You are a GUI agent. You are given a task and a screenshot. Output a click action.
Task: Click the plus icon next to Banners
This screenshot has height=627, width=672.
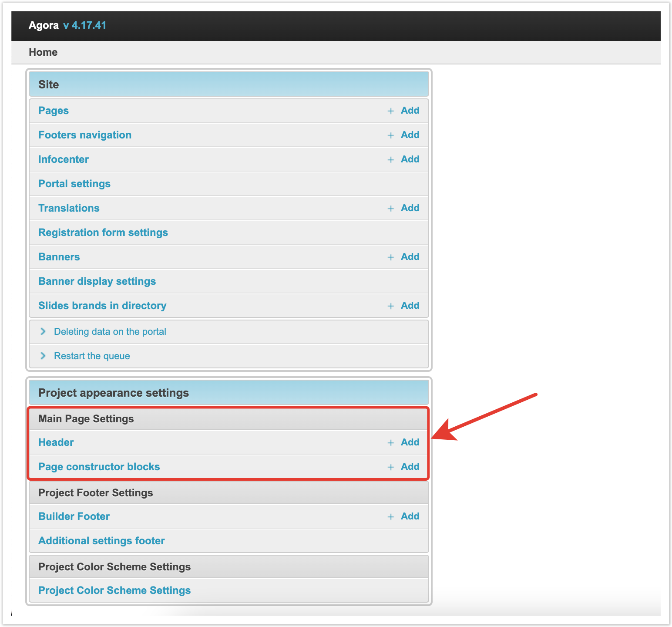coord(390,257)
